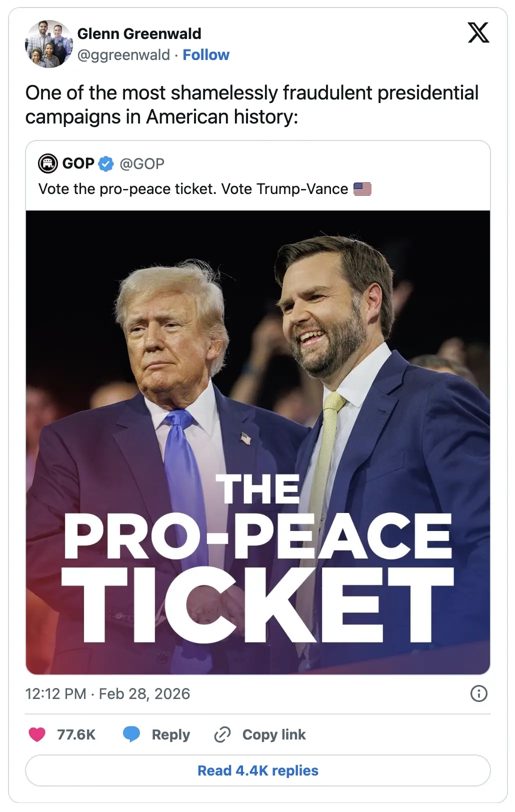Open the bold GOP account name
515x812 pixels.
pyautogui.click(x=78, y=163)
